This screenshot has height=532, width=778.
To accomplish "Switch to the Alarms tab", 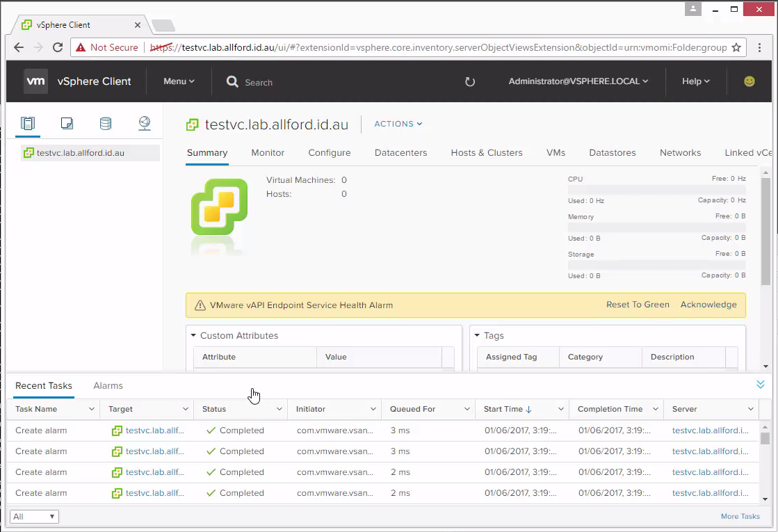I will 108,385.
